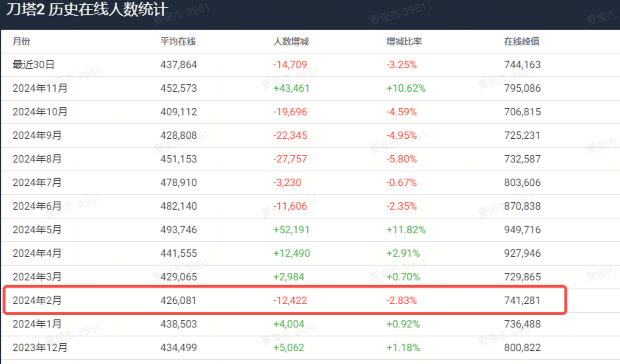Click the 平均在线 column header
This screenshot has width=620, height=364.
pyautogui.click(x=178, y=41)
